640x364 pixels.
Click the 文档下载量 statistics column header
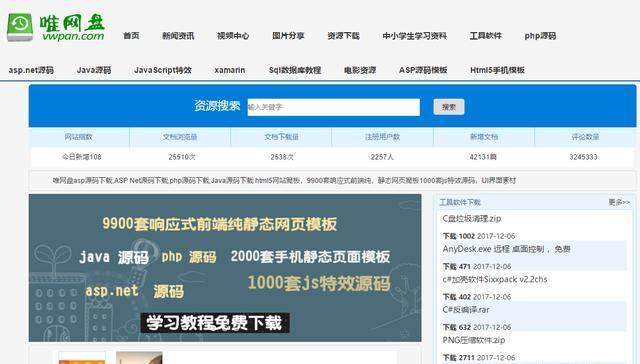coord(281,137)
